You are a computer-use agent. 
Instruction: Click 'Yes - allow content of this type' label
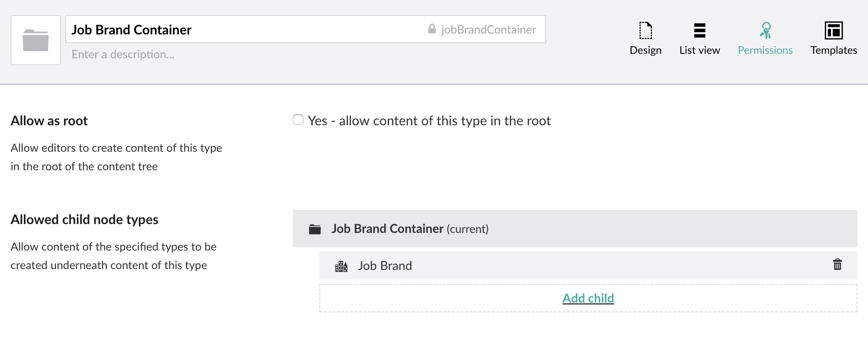click(429, 121)
